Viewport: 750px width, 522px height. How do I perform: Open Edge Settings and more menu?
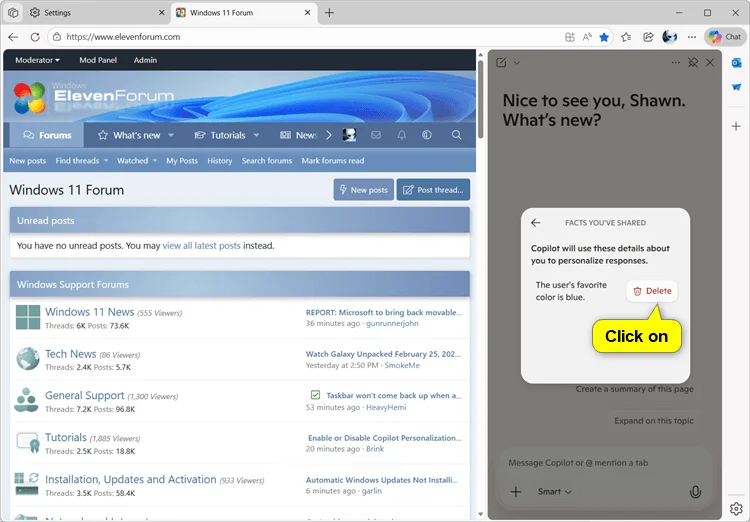coord(692,37)
